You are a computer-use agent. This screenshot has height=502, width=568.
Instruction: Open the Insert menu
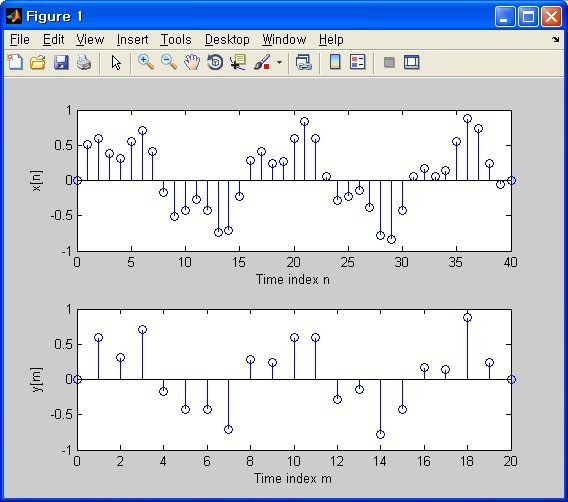tap(132, 39)
